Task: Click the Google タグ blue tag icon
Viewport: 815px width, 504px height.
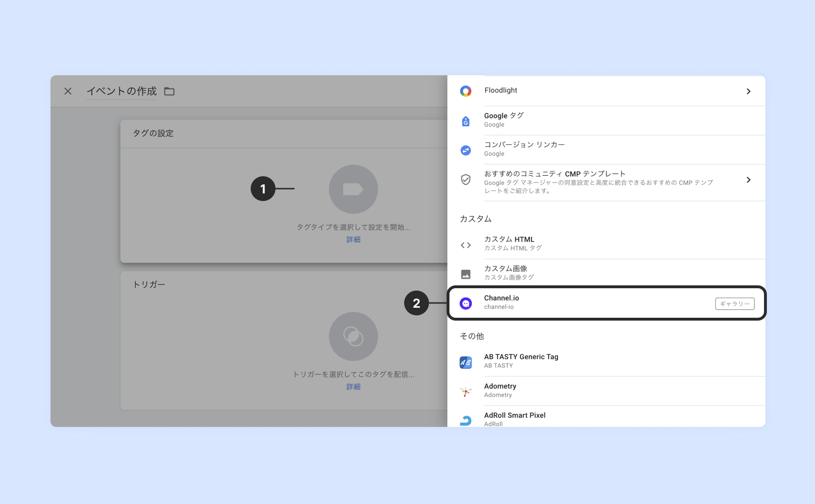Action: click(x=466, y=121)
